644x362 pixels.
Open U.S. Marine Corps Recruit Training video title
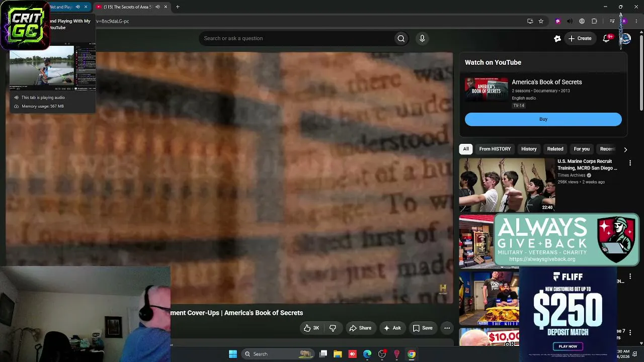coord(588,165)
